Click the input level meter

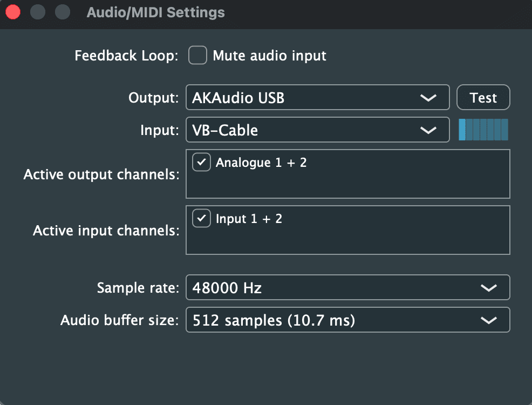click(483, 130)
